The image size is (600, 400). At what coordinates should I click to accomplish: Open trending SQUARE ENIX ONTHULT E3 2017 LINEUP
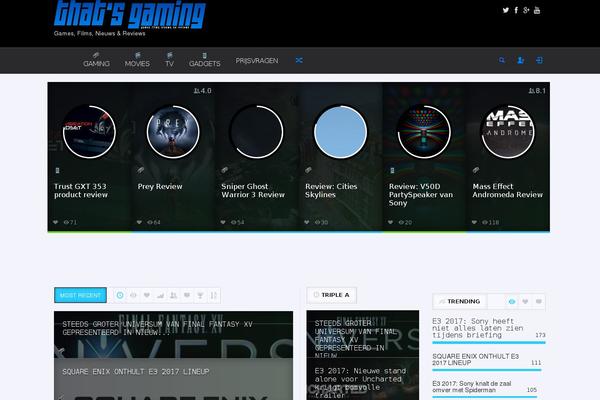476,359
